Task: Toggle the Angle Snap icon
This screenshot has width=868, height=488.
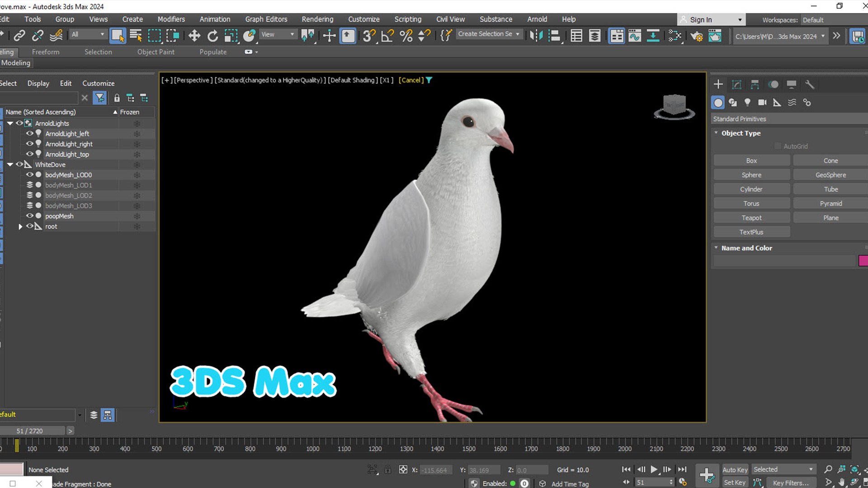Action: click(x=387, y=35)
